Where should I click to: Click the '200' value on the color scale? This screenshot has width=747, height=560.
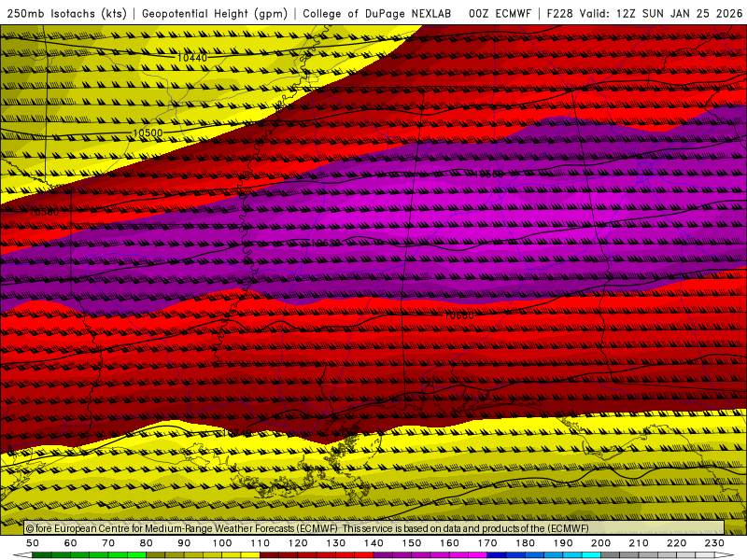[600, 543]
